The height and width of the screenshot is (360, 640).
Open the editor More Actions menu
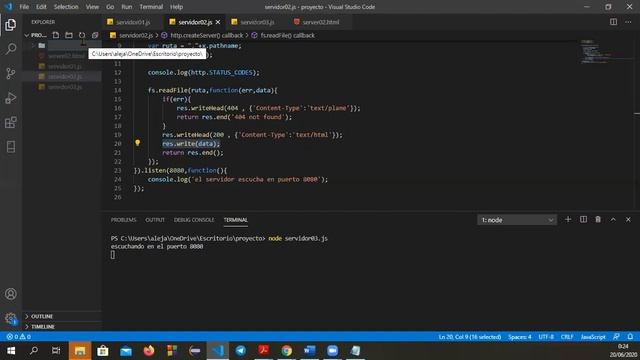[x=628, y=22]
